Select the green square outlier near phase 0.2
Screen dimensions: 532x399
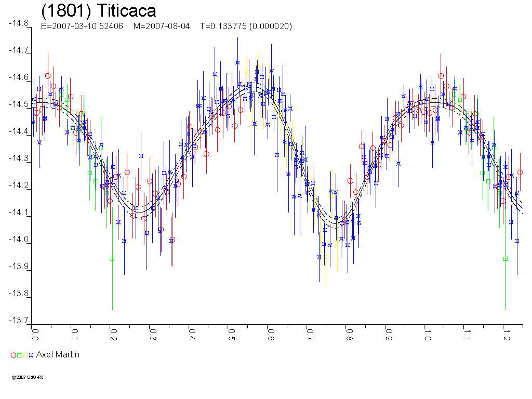(112, 258)
